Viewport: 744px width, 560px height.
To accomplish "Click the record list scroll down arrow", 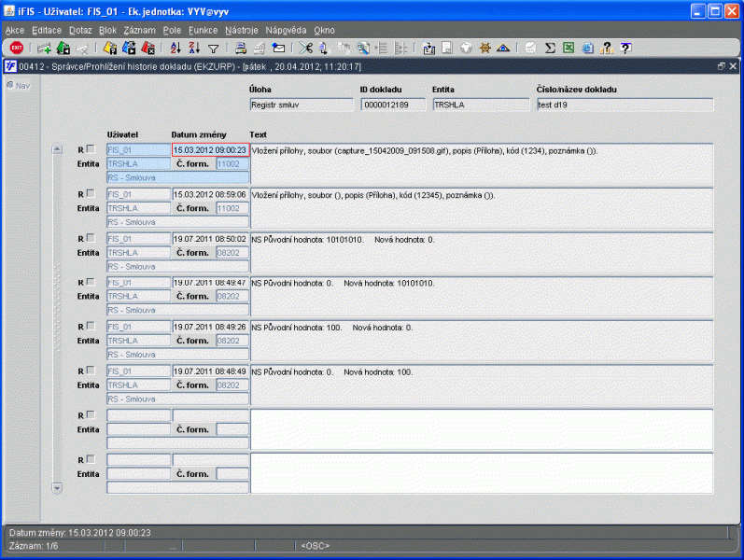I will click(57, 488).
